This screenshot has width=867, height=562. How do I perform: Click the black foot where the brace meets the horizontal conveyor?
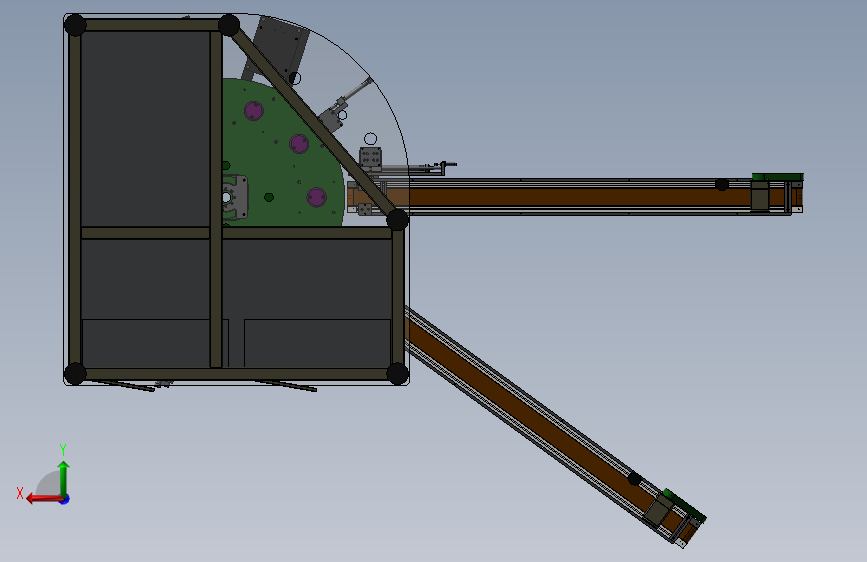point(397,220)
